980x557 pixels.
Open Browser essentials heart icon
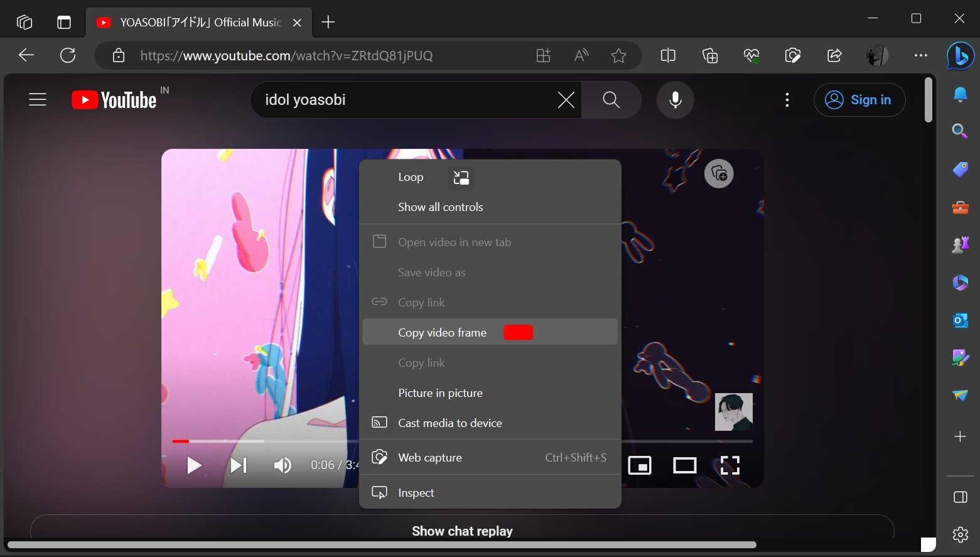coord(751,55)
